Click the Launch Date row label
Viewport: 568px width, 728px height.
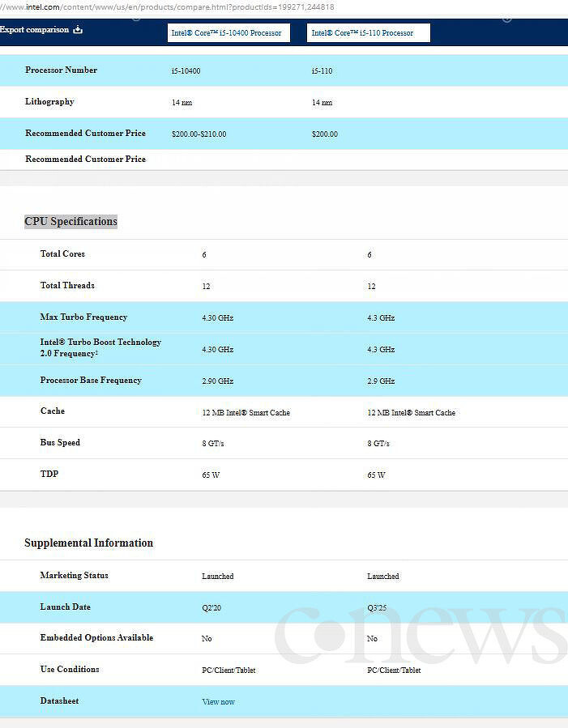click(x=65, y=607)
